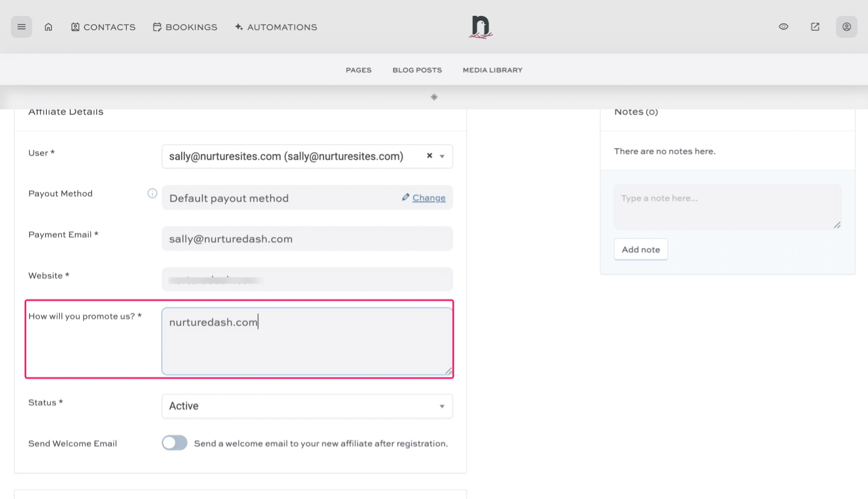Open the user account icon
The width and height of the screenshot is (868, 499).
[846, 27]
